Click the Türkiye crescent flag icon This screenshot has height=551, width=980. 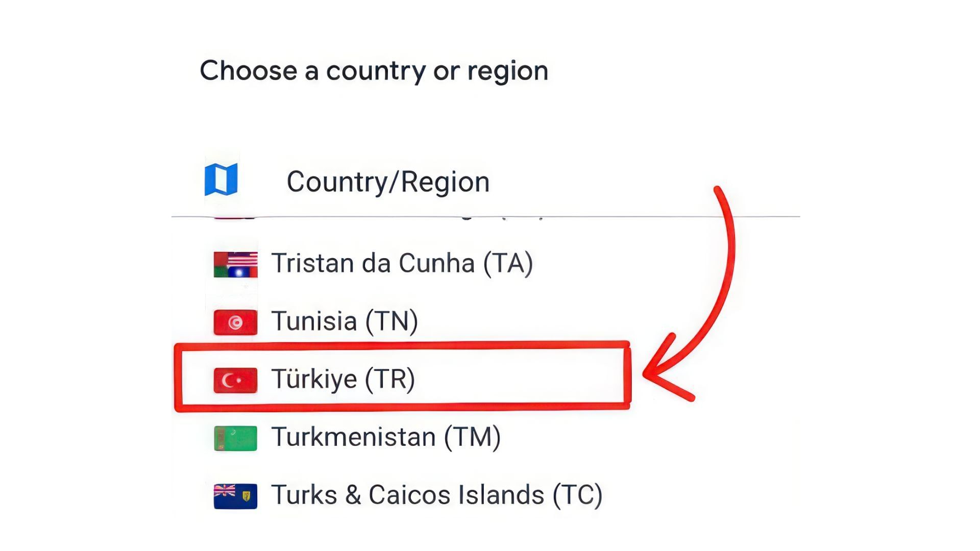pos(235,380)
